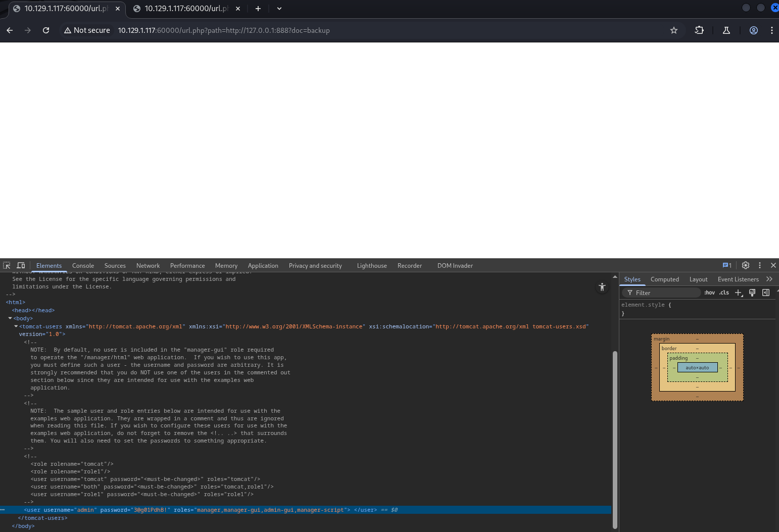Toggle the device toolbar emulation icon

tap(21, 265)
